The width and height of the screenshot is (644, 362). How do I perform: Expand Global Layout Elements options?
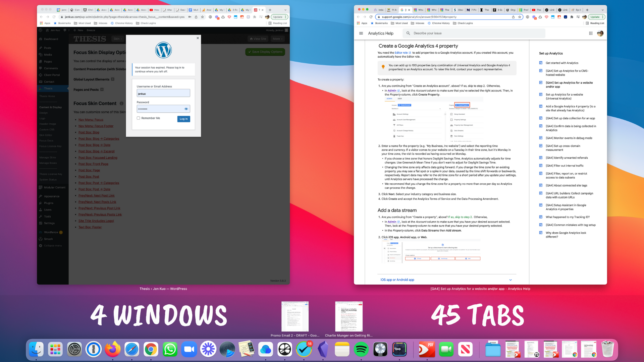(x=113, y=79)
